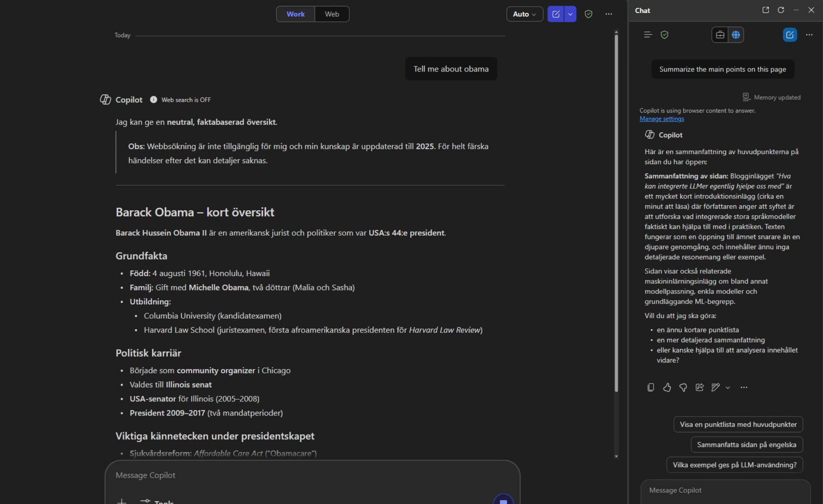The image size is (823, 504).
Task: Click the en mer detaljerad sammanfattning bullet
Action: tap(711, 340)
